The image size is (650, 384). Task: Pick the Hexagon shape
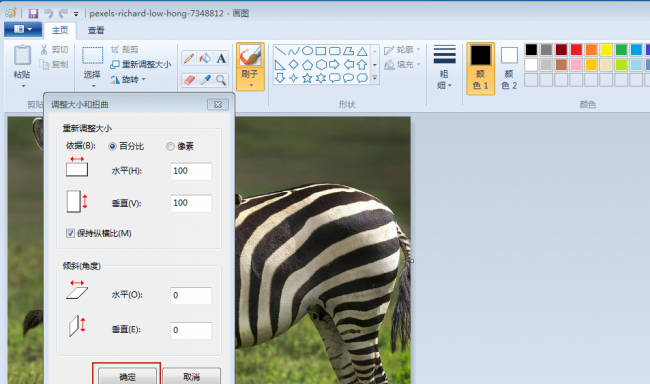point(321,65)
